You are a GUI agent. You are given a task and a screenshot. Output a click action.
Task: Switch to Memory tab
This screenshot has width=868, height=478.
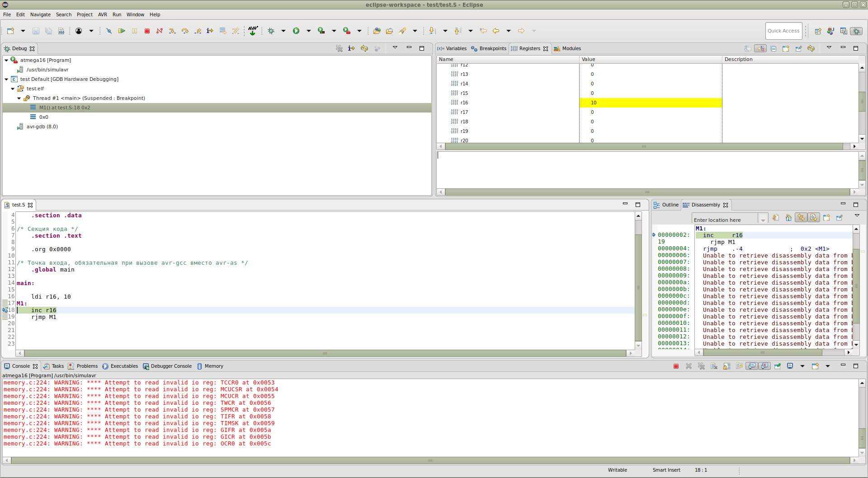(x=210, y=366)
